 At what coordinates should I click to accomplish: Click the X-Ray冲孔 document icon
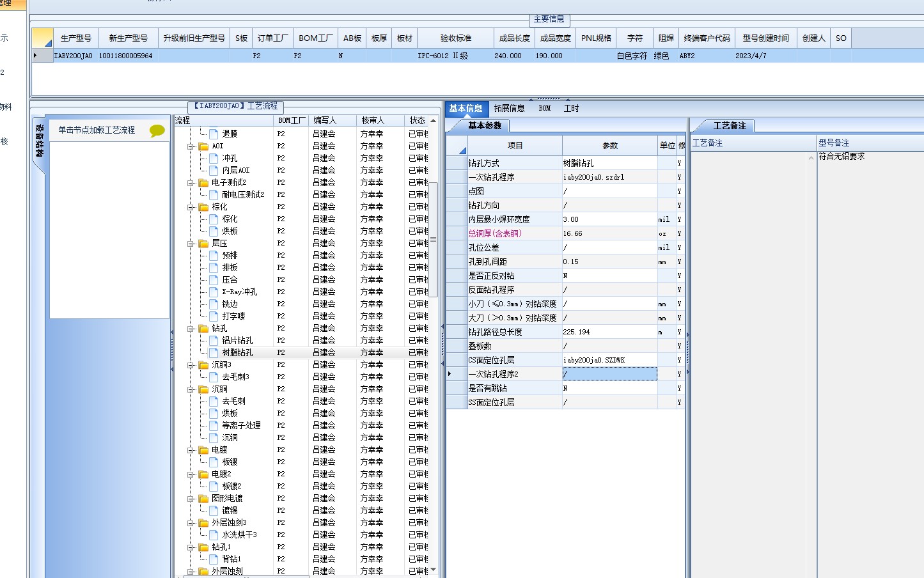click(x=214, y=292)
